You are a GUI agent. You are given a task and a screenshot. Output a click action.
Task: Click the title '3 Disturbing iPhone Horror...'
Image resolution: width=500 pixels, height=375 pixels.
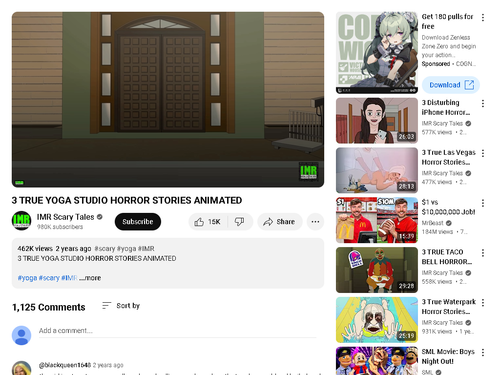click(x=446, y=107)
